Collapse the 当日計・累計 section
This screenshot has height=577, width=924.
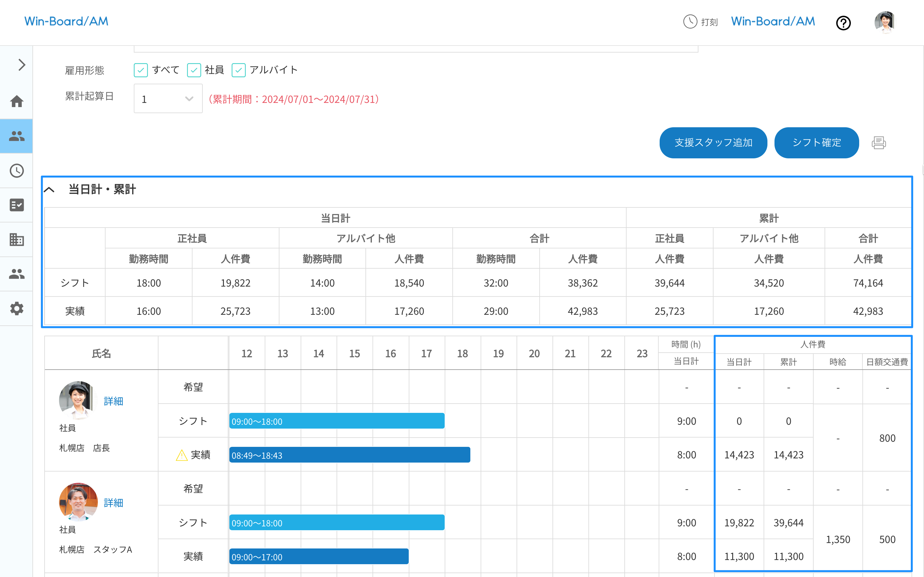point(49,190)
